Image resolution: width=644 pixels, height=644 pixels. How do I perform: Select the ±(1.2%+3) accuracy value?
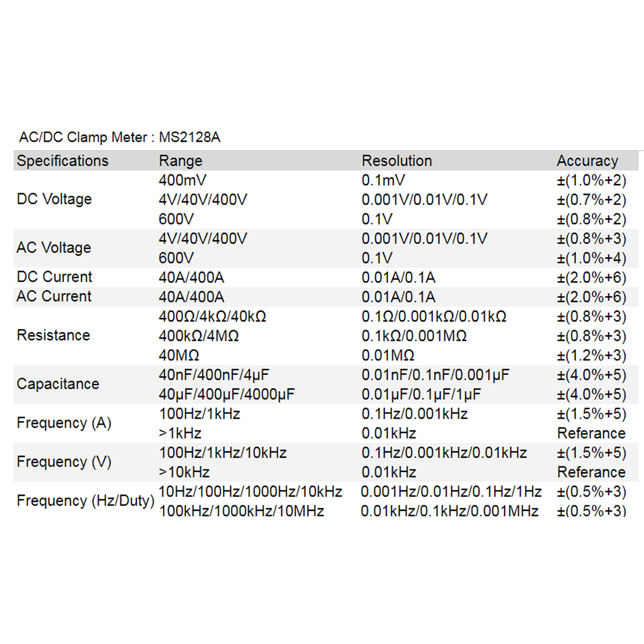click(x=591, y=355)
